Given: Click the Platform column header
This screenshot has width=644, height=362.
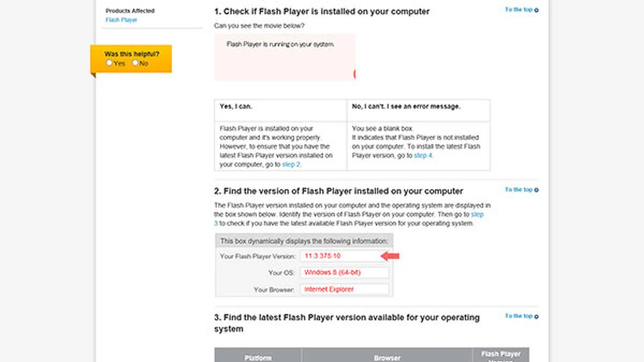Looking at the screenshot, I should (x=258, y=358).
